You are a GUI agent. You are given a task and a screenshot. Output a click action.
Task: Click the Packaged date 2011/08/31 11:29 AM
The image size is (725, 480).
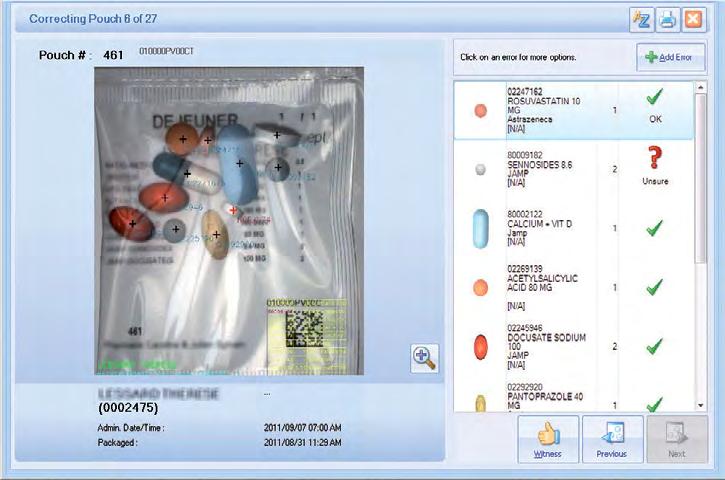302,443
